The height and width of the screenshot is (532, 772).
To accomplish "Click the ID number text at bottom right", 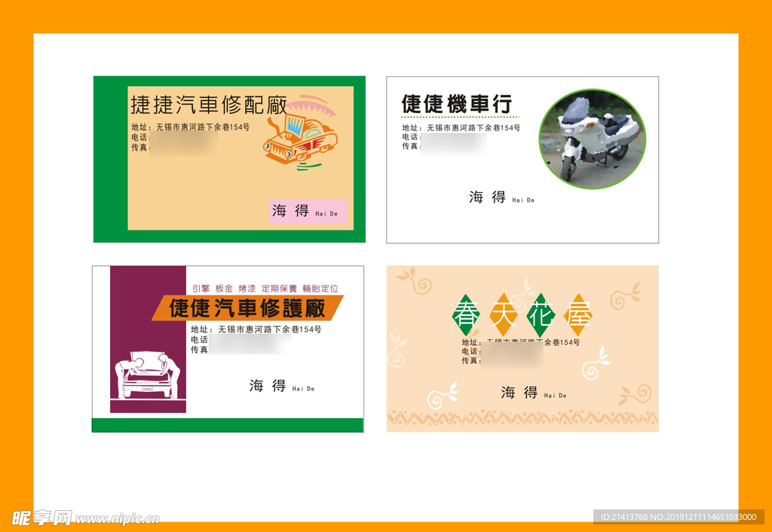I will tap(678, 517).
